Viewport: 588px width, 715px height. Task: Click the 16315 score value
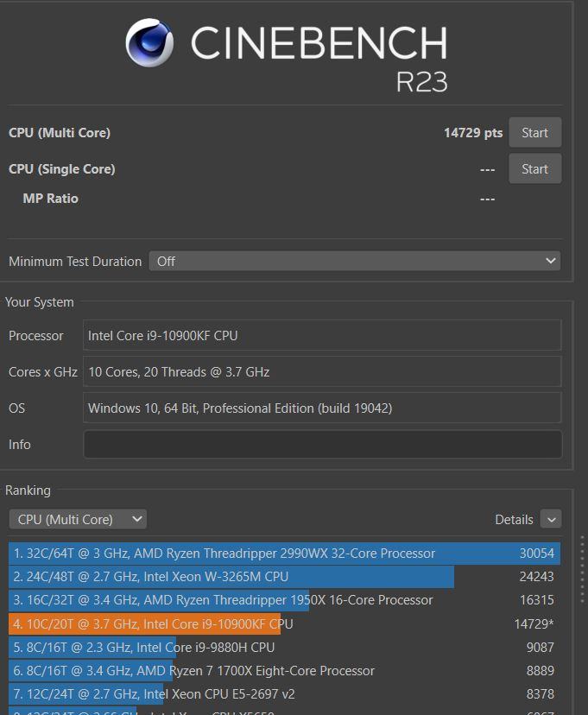tap(536, 600)
